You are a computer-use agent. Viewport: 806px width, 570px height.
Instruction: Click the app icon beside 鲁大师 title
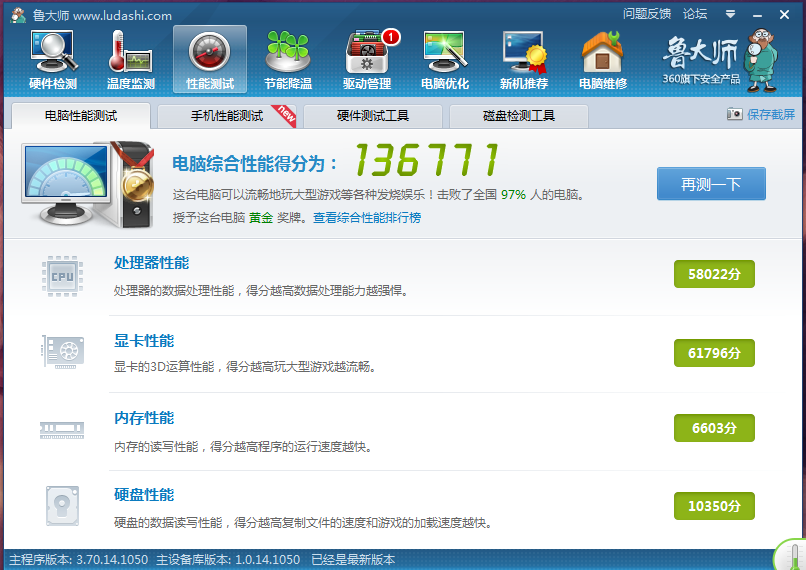[18, 15]
